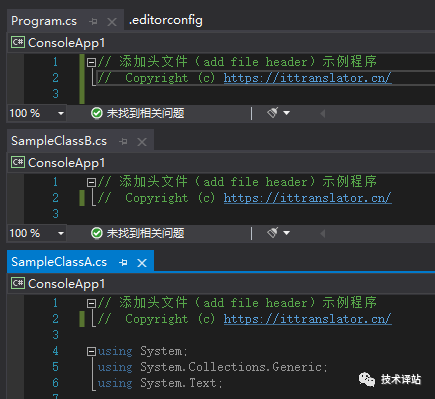Viewport: 435px width, 399px height.
Task: Pin the Program.cs tab
Action: point(93,22)
